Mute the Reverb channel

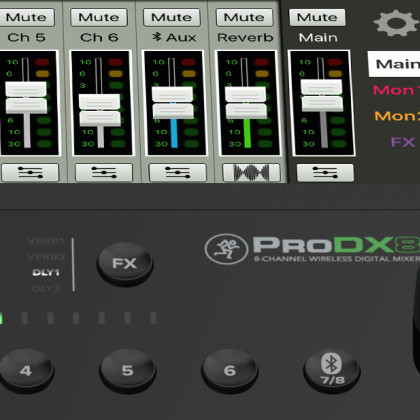[244, 17]
